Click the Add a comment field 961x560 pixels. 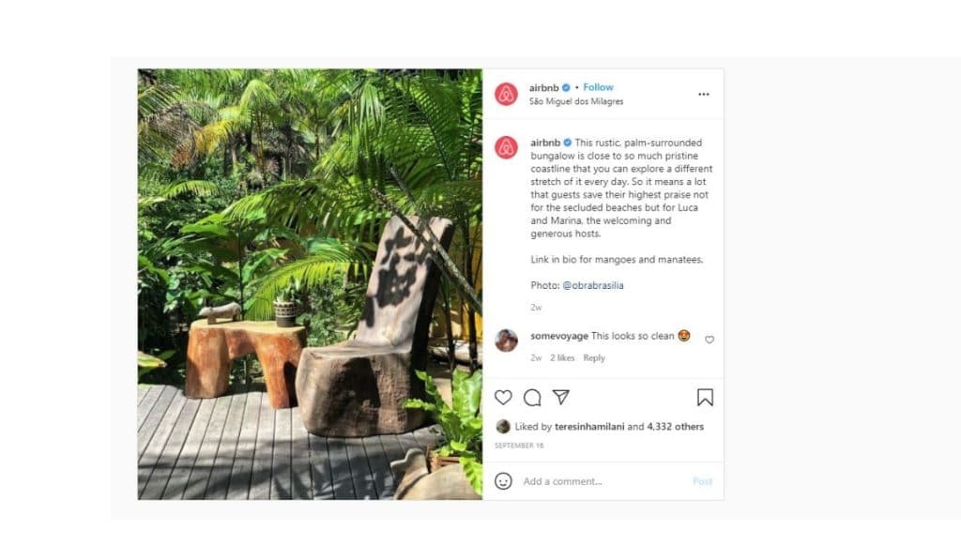[603, 481]
